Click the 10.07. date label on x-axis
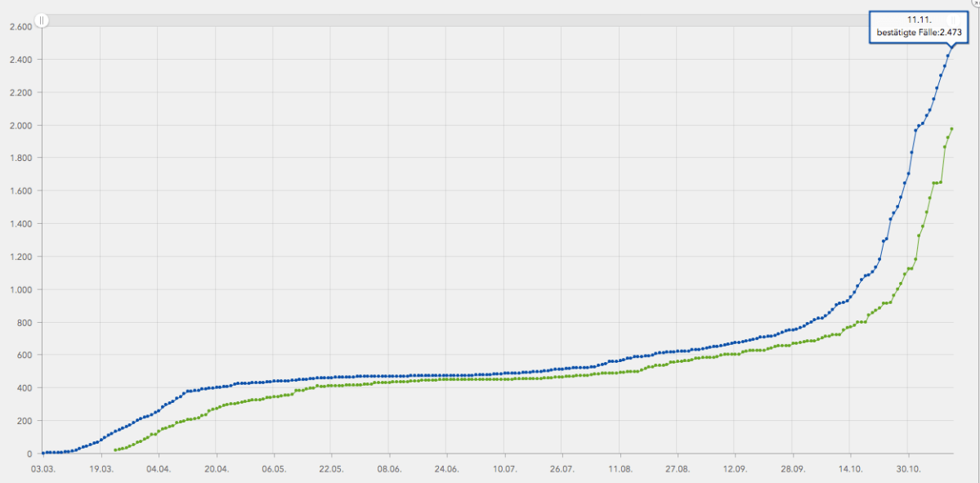 pos(504,470)
